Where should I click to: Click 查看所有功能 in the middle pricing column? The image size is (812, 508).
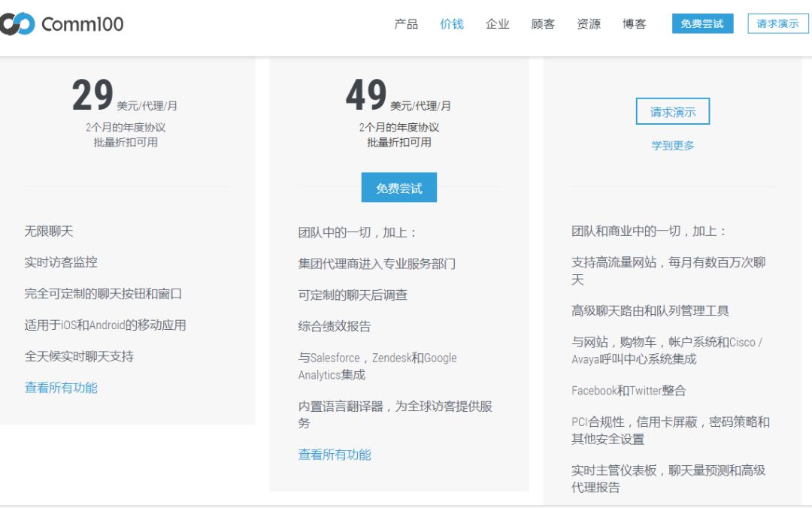(x=336, y=455)
